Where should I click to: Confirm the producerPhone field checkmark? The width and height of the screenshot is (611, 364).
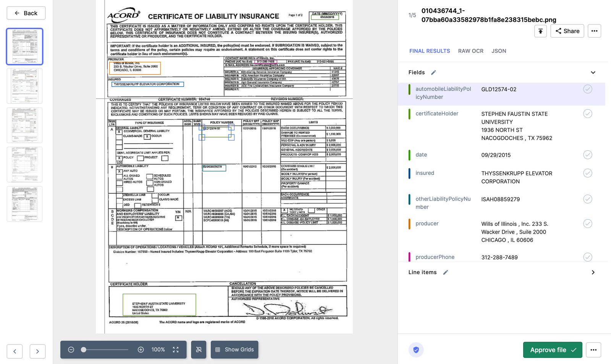pyautogui.click(x=587, y=257)
